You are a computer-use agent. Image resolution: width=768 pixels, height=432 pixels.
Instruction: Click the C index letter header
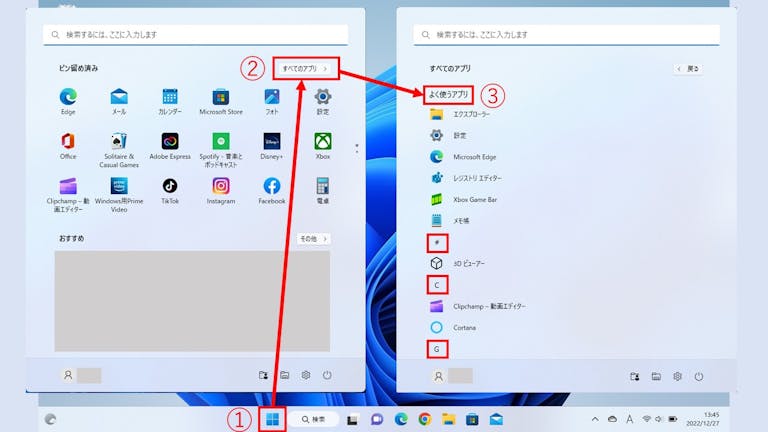[x=437, y=285]
